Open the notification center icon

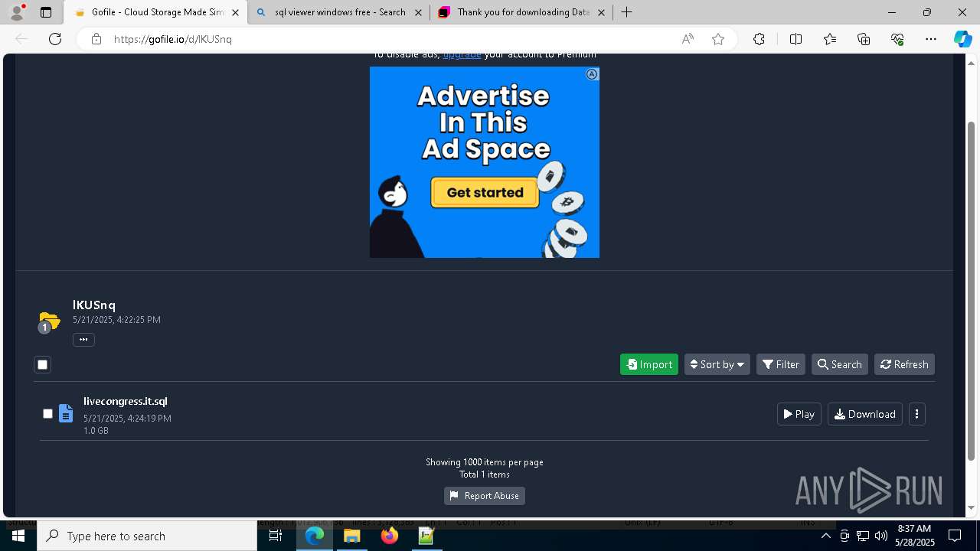tap(955, 536)
